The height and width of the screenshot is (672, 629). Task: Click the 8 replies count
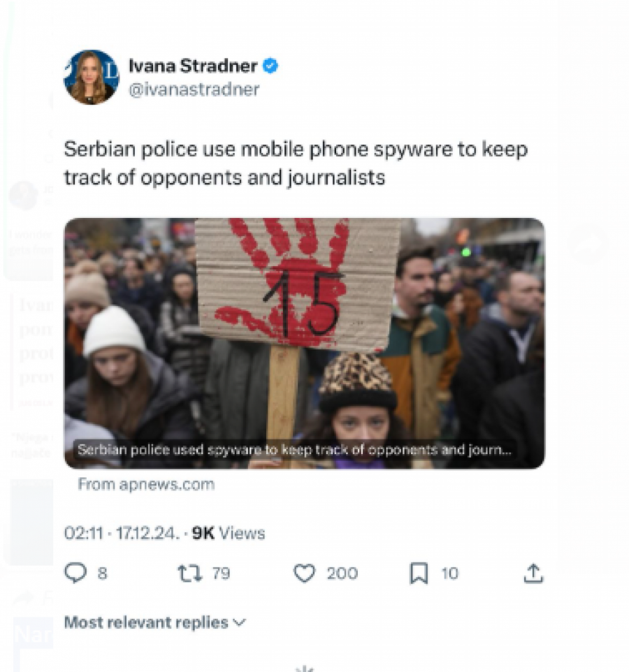pos(102,573)
